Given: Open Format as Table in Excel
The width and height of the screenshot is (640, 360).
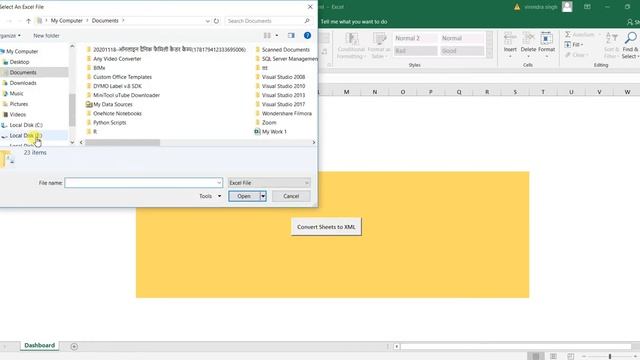Looking at the screenshot, I should pos(379,45).
